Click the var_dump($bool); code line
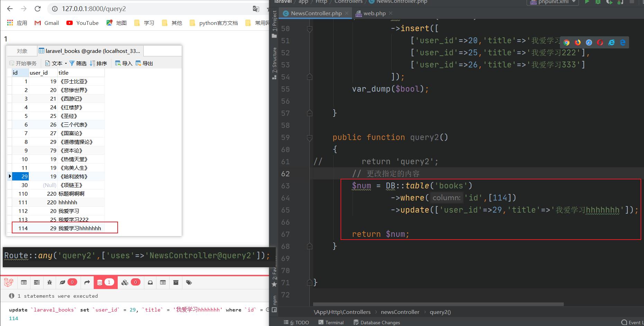Image resolution: width=644 pixels, height=326 pixels. tap(390, 89)
